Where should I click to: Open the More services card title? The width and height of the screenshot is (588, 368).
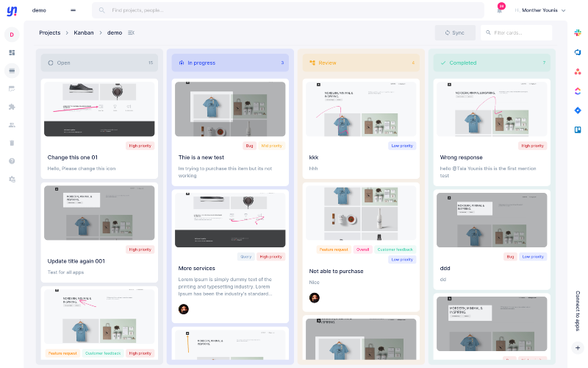point(196,268)
